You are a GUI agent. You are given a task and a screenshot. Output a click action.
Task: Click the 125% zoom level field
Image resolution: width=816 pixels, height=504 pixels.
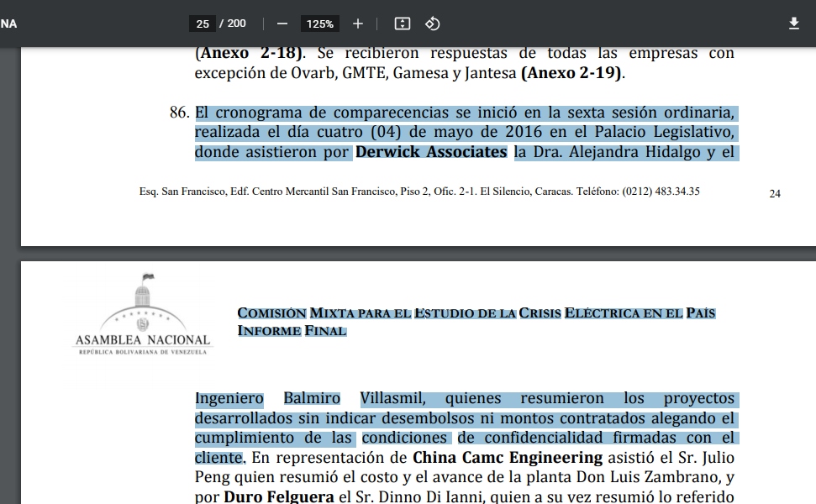[x=320, y=24]
